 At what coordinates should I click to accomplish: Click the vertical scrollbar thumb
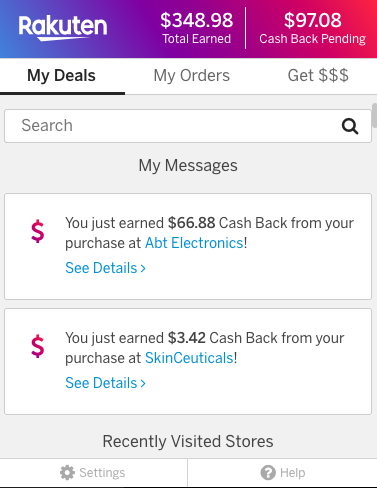tap(374, 115)
